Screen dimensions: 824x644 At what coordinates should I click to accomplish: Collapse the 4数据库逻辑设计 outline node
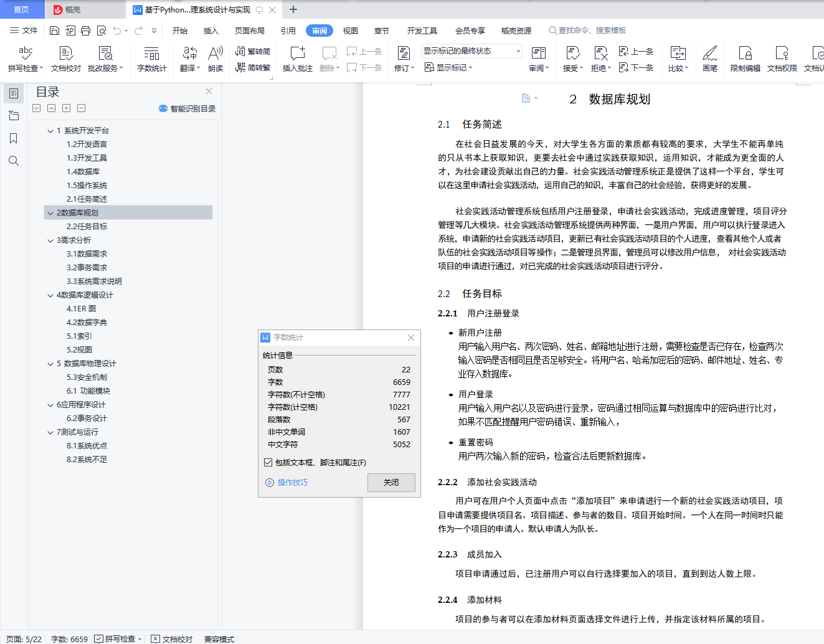pos(50,295)
